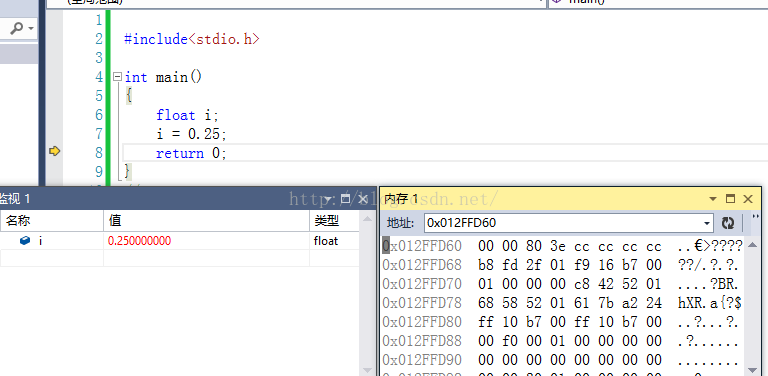This screenshot has width=768, height=376.
Task: Click the return 0; statement
Action: click(192, 153)
